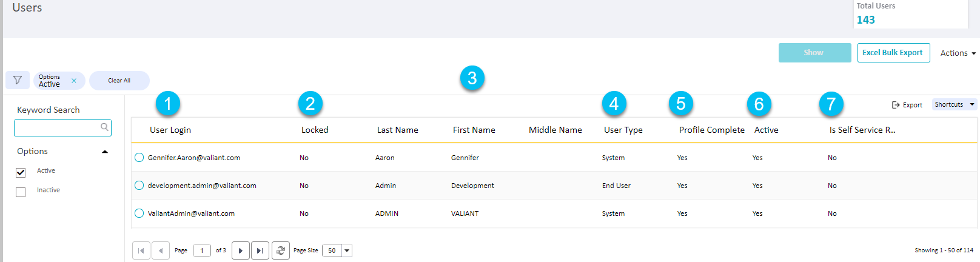Click the End User type cell

coord(616,186)
